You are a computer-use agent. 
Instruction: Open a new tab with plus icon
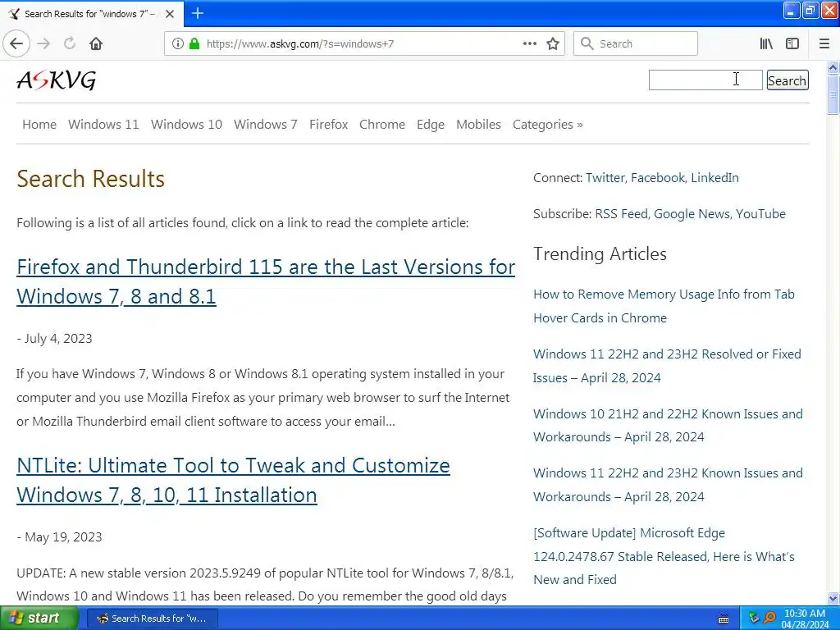(197, 13)
